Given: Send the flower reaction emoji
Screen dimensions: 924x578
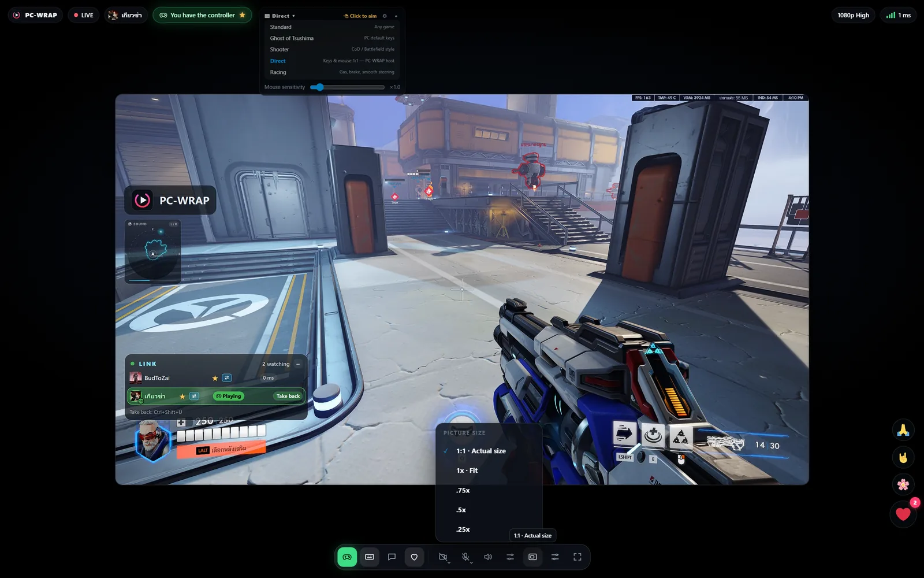Looking at the screenshot, I should pos(903,484).
